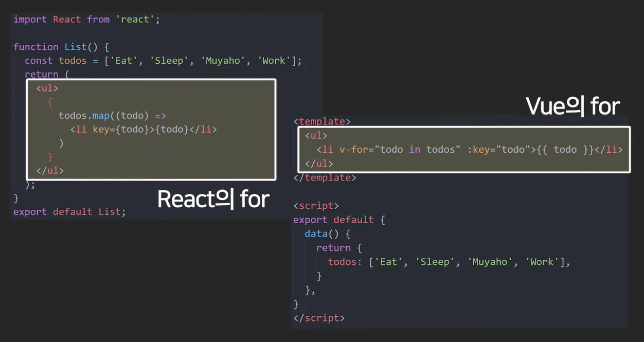Click the 'const' keyword in the List function

pos(39,61)
